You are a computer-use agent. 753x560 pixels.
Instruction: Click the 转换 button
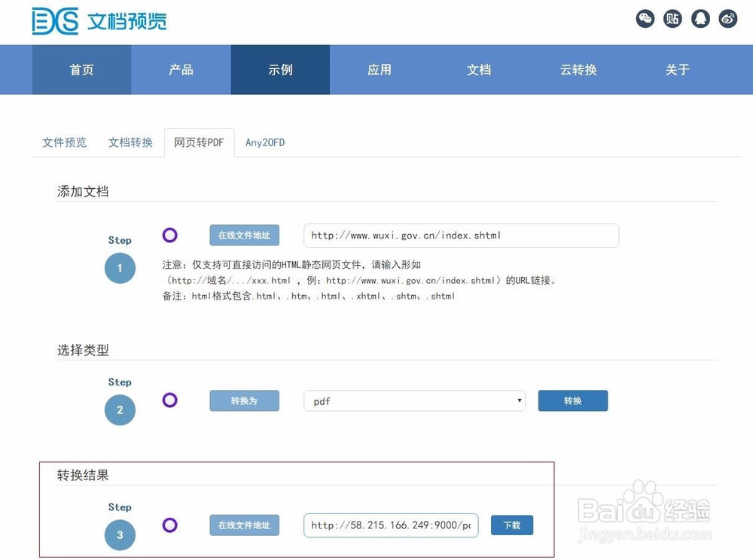click(573, 400)
